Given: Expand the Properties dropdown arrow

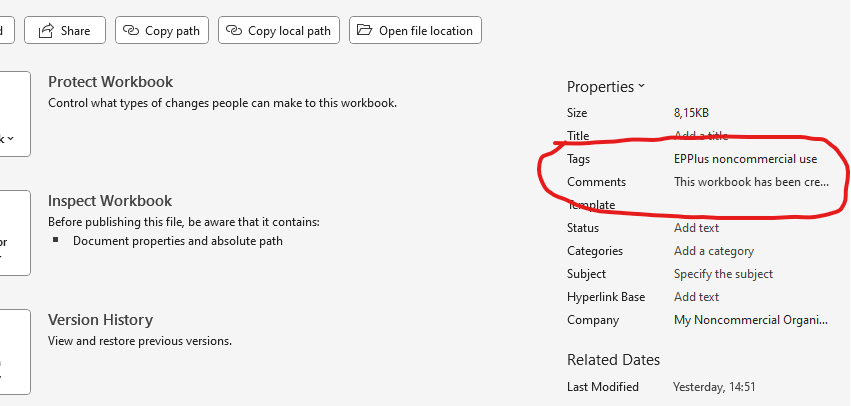Looking at the screenshot, I should click(x=641, y=87).
